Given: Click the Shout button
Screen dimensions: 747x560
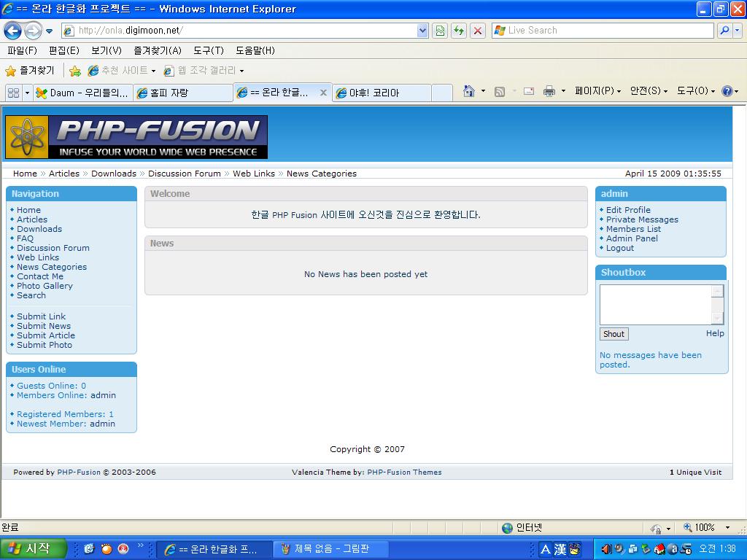Looking at the screenshot, I should pos(614,334).
